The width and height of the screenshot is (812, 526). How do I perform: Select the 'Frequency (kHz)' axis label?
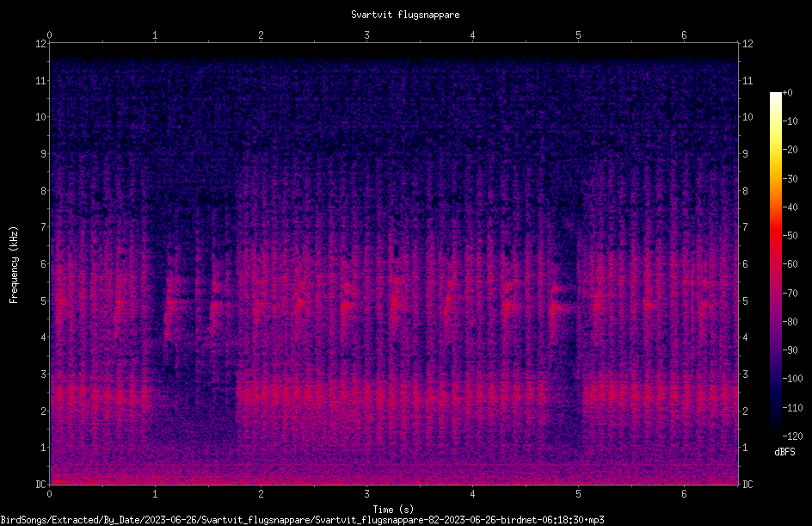click(x=14, y=265)
